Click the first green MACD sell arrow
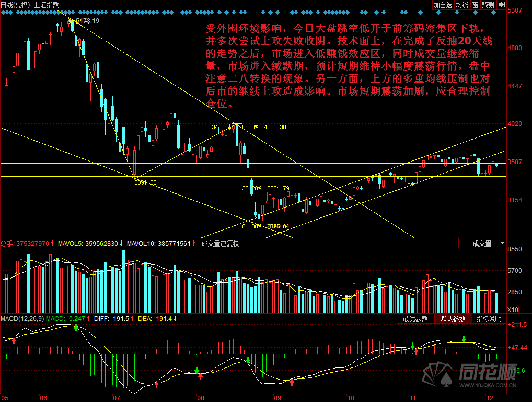 (76, 328)
